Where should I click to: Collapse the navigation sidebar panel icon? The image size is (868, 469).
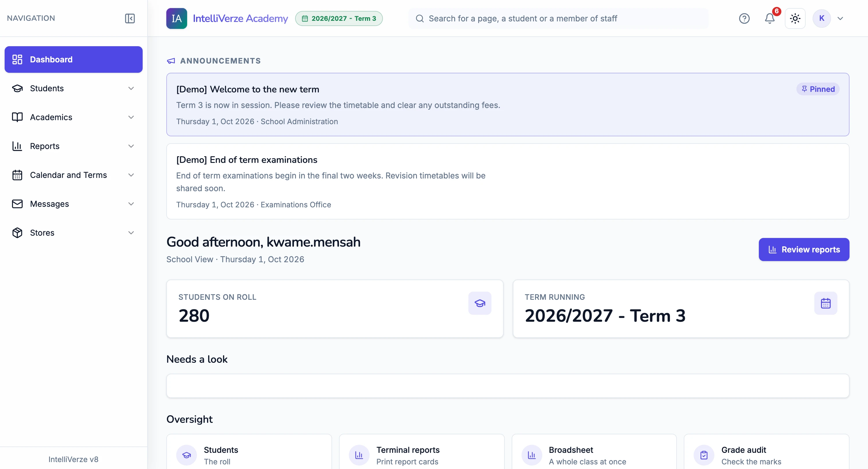tap(130, 18)
